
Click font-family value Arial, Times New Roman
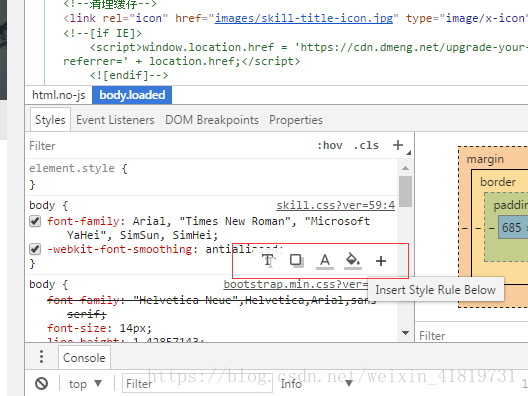[x=208, y=228]
